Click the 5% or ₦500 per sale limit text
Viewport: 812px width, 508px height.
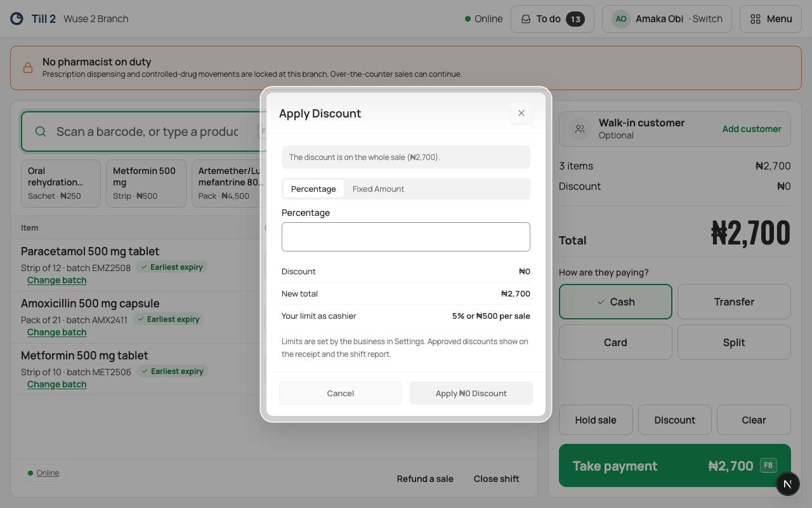491,316
